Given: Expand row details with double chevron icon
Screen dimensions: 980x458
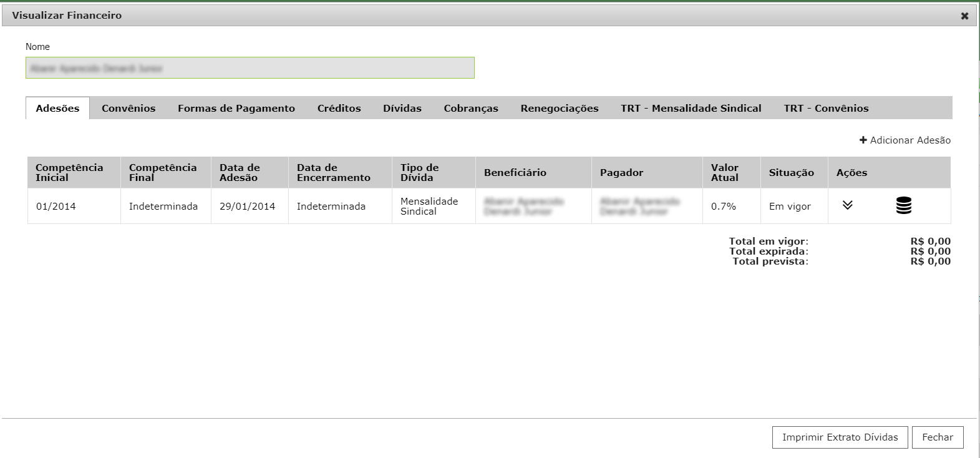Looking at the screenshot, I should pyautogui.click(x=847, y=205).
